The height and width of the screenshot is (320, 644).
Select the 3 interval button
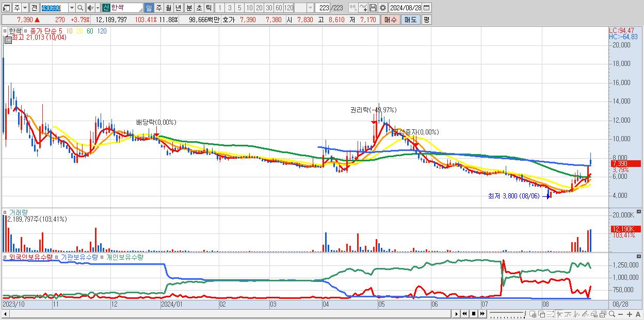[x=230, y=8]
